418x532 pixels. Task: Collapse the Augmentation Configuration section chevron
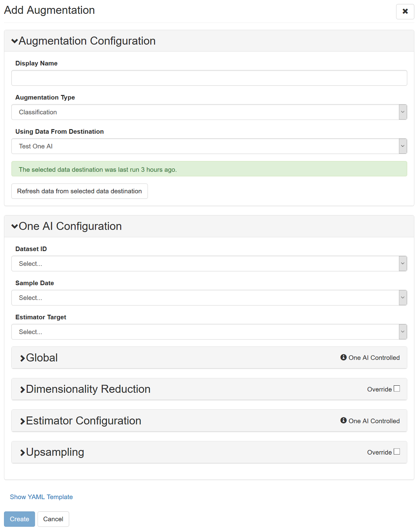point(15,41)
